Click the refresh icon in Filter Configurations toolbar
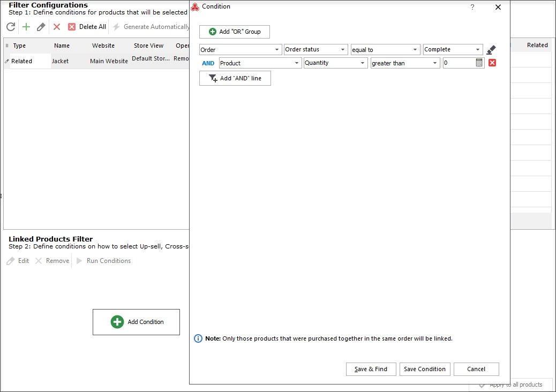 click(11, 27)
